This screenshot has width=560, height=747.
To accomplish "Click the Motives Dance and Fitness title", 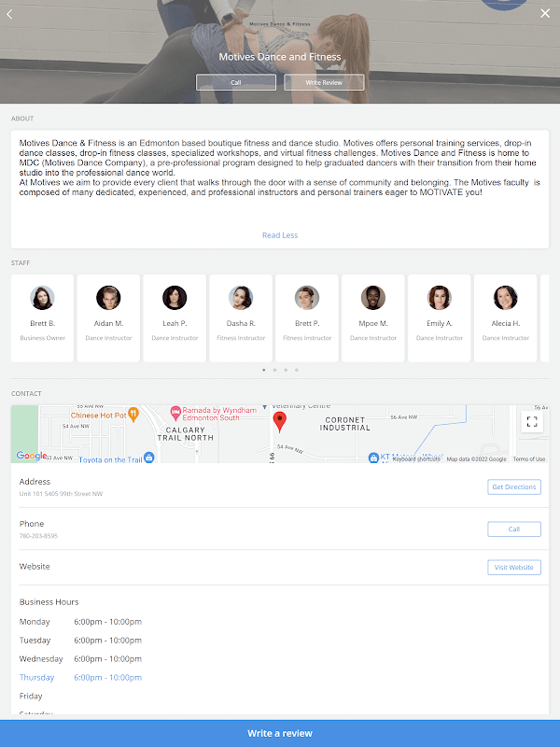I will point(280,57).
